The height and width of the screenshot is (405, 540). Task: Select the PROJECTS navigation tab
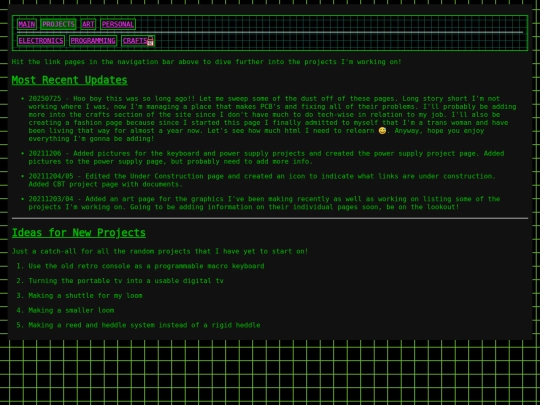click(x=58, y=24)
